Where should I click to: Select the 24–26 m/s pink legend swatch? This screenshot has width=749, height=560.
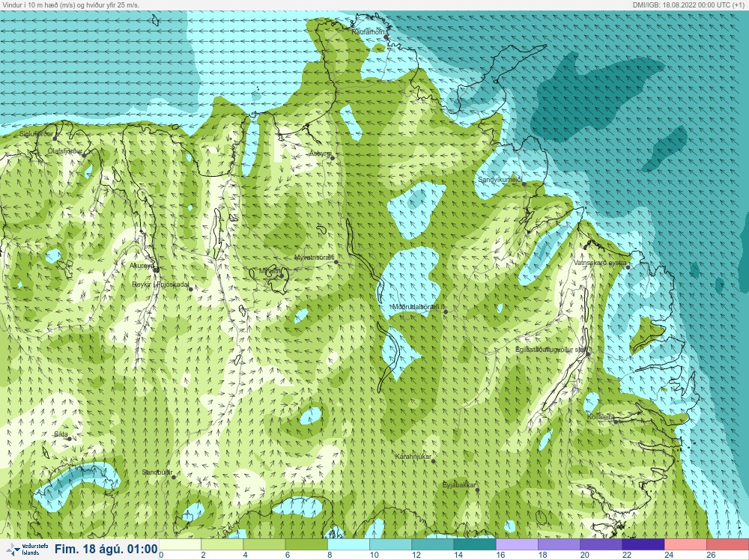pyautogui.click(x=685, y=544)
